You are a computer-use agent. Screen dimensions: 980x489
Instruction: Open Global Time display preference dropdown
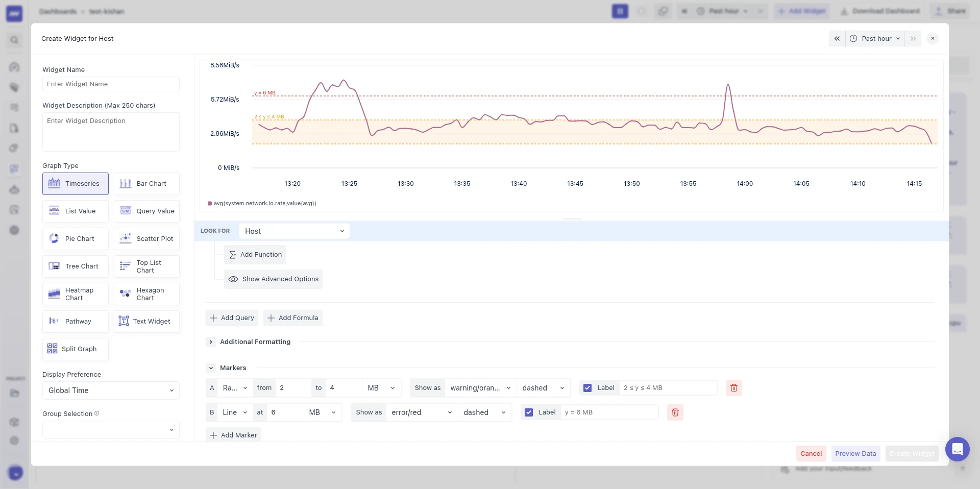pos(111,390)
